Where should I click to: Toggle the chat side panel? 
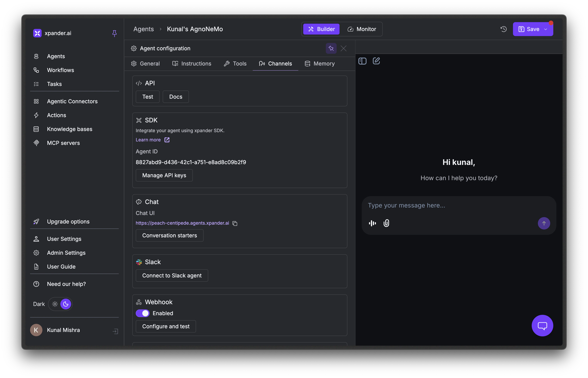362,61
